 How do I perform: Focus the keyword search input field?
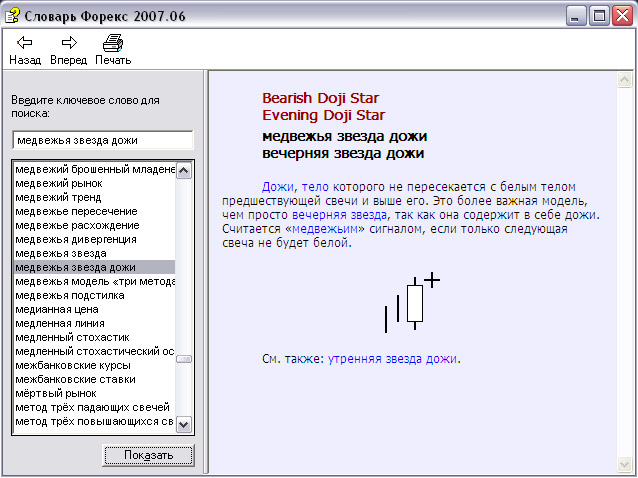[103, 140]
